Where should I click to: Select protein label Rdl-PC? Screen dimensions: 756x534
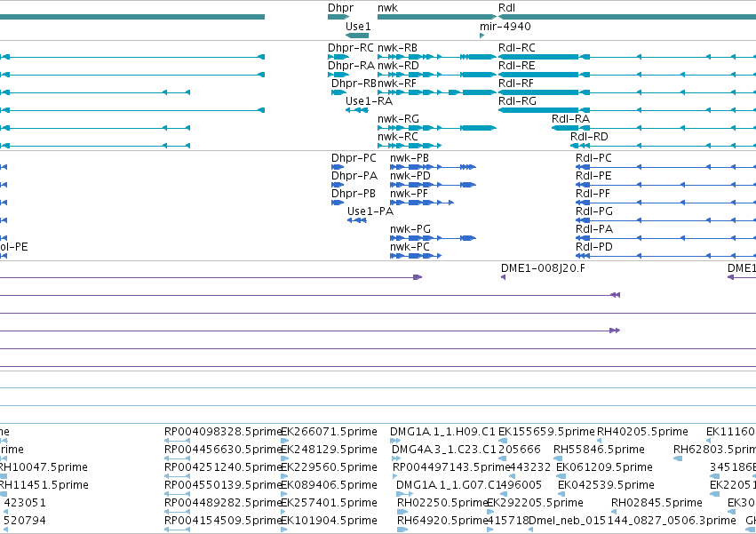click(x=593, y=158)
